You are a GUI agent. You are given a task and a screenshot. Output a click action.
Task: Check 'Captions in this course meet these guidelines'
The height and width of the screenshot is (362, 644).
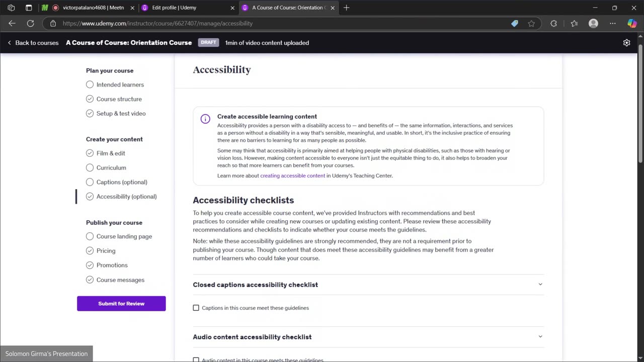[196, 308]
